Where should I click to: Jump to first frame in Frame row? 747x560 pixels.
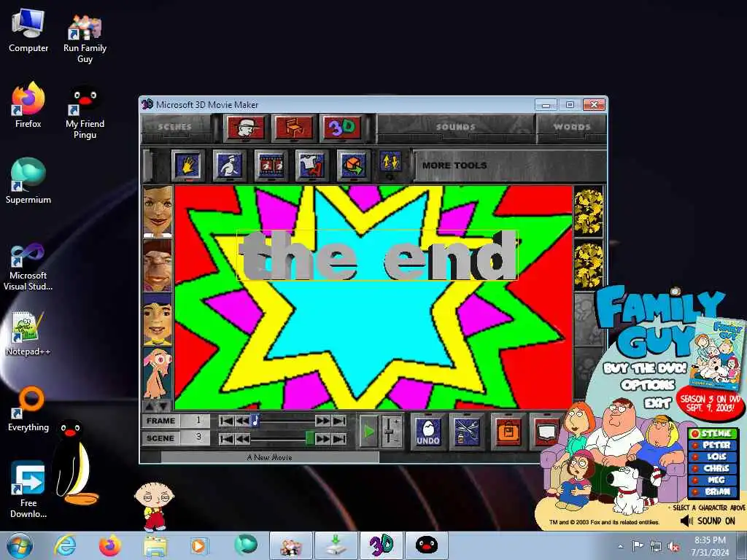tap(227, 421)
